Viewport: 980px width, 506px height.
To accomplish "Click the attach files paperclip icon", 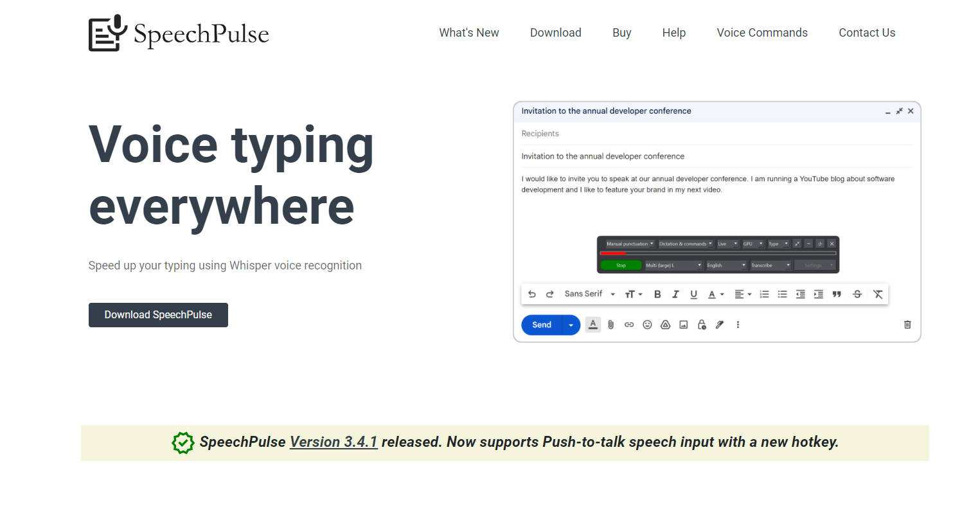I will click(x=610, y=325).
